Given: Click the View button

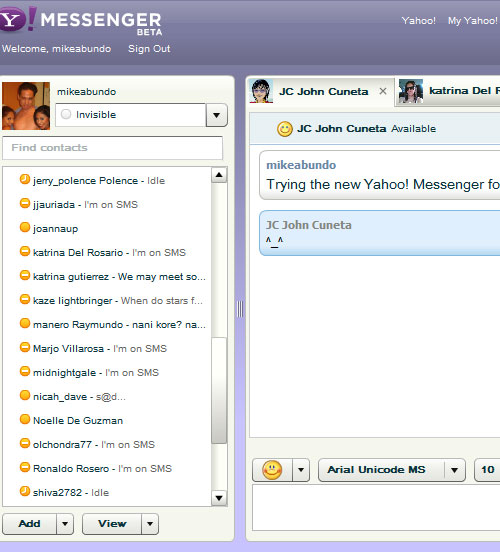Looking at the screenshot, I should coord(112,524).
